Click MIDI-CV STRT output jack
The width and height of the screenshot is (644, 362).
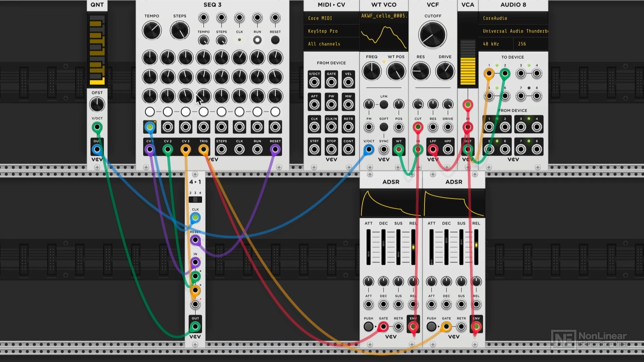click(314, 149)
